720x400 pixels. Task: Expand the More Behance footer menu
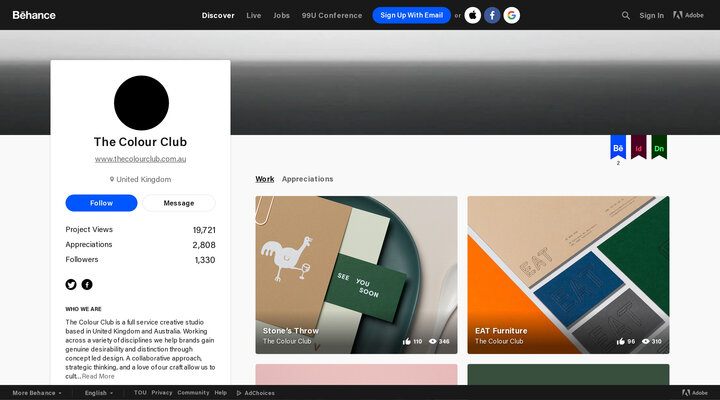pyautogui.click(x=37, y=393)
